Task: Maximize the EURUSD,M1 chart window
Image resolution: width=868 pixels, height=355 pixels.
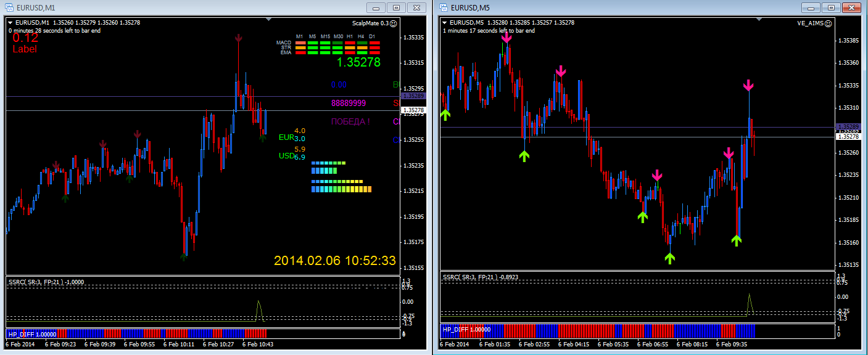Action: point(396,8)
